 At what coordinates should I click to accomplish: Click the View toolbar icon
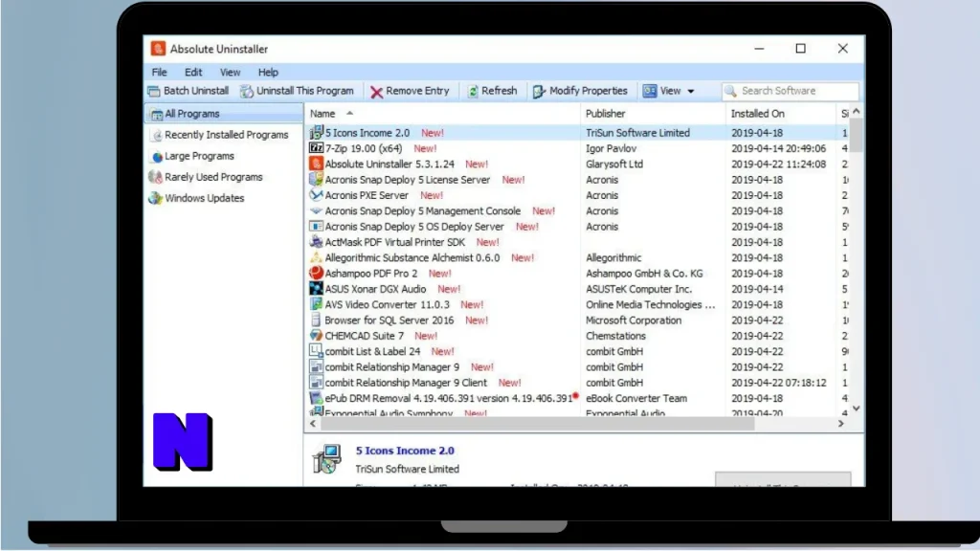point(650,91)
